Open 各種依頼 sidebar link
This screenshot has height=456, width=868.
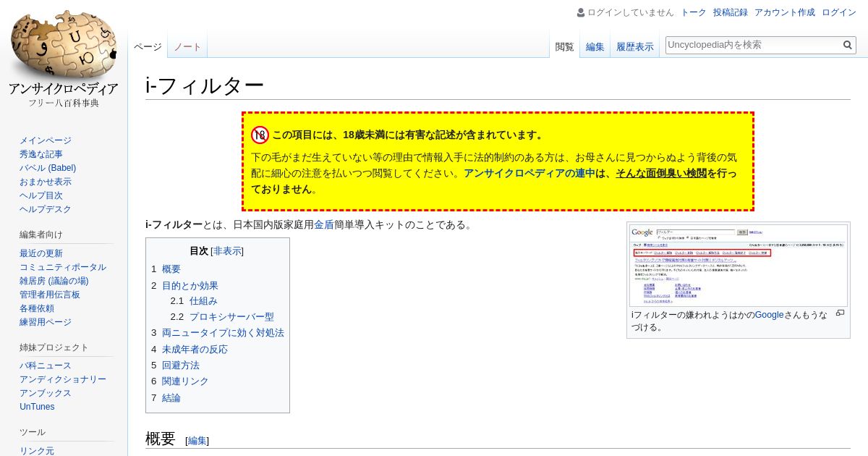click(37, 308)
